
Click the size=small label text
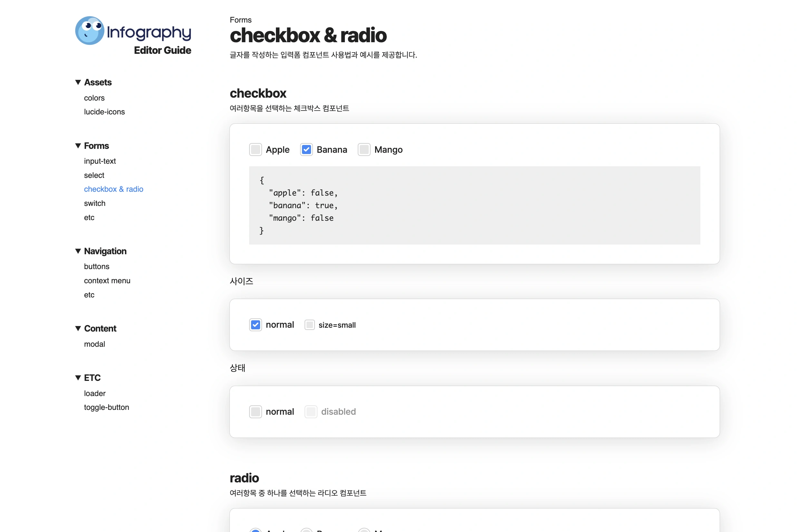[337, 325]
